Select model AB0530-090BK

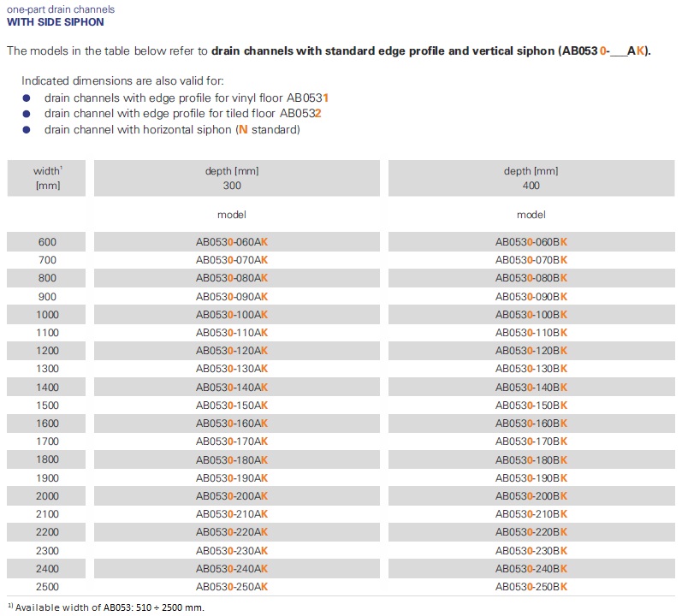[531, 297]
